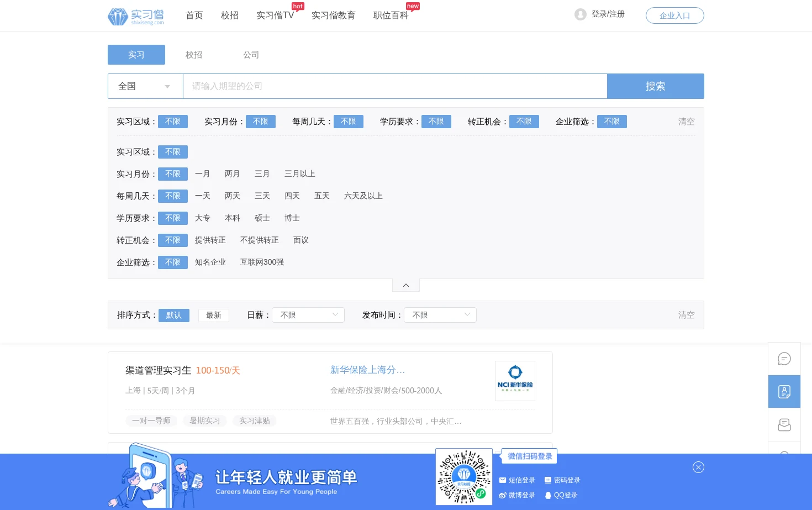Close the blue login banner
Screen dimensions: 812x510
(x=698, y=467)
